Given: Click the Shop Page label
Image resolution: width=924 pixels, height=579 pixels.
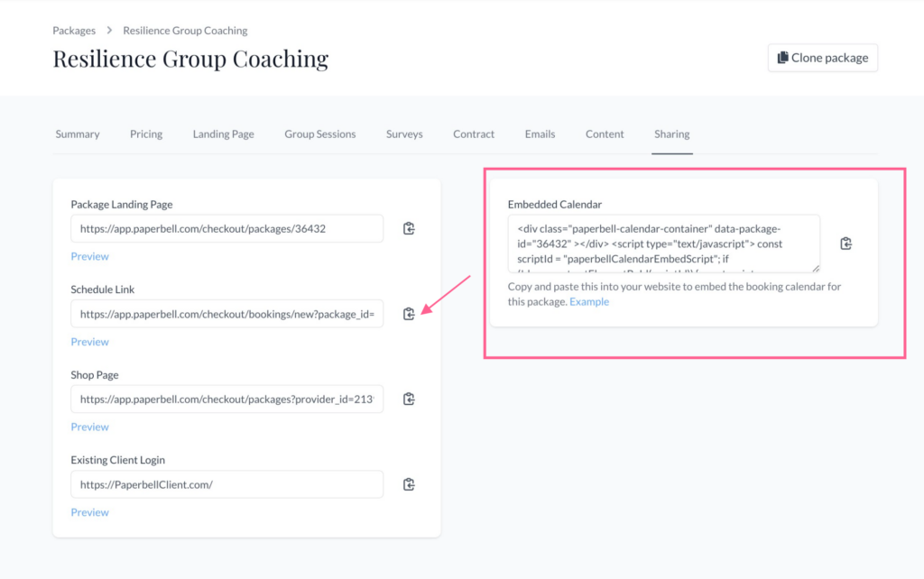Looking at the screenshot, I should pyautogui.click(x=94, y=374).
